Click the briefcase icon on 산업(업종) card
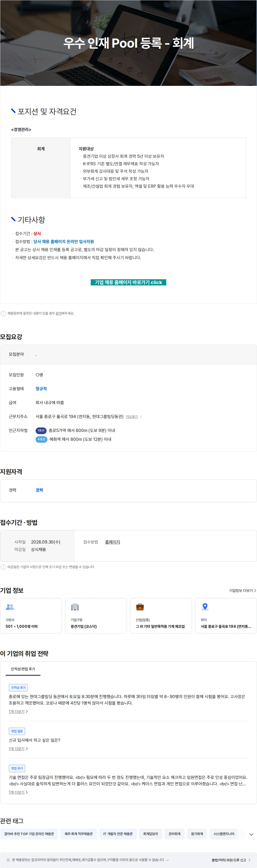The image size is (257, 868). 140,607
